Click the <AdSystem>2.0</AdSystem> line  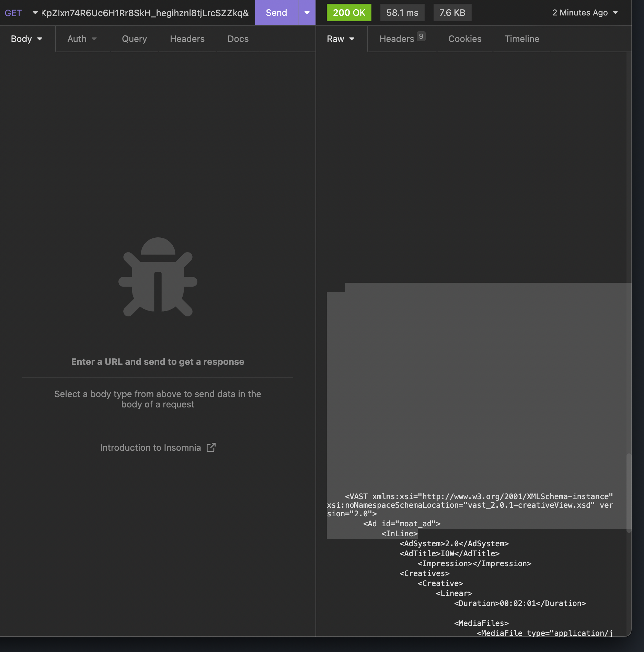coord(454,543)
